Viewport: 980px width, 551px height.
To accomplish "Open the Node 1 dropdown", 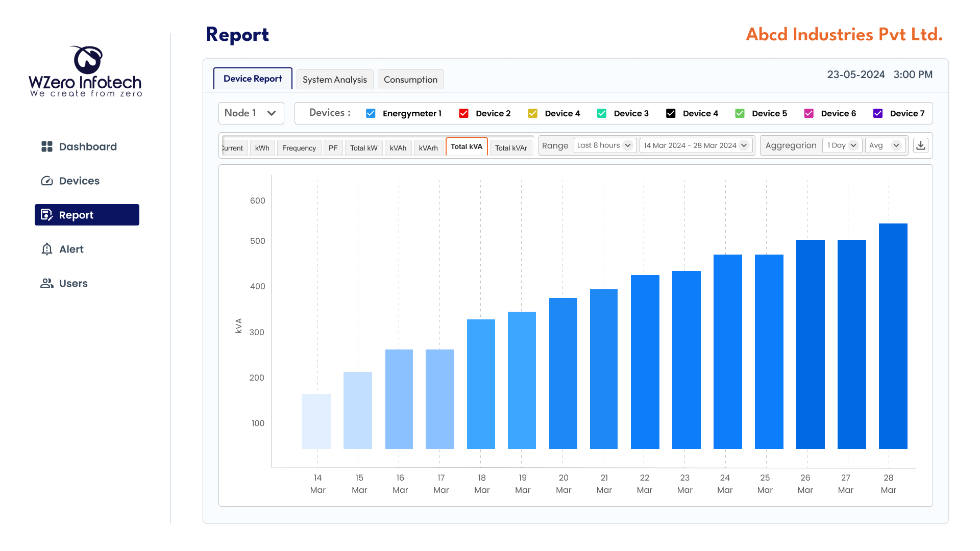I will tap(251, 113).
